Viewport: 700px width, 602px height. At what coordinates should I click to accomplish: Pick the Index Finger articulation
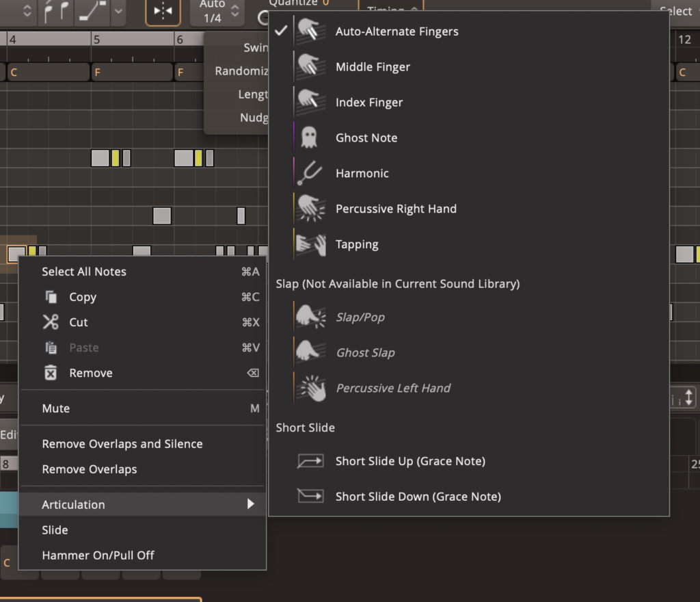(469, 102)
